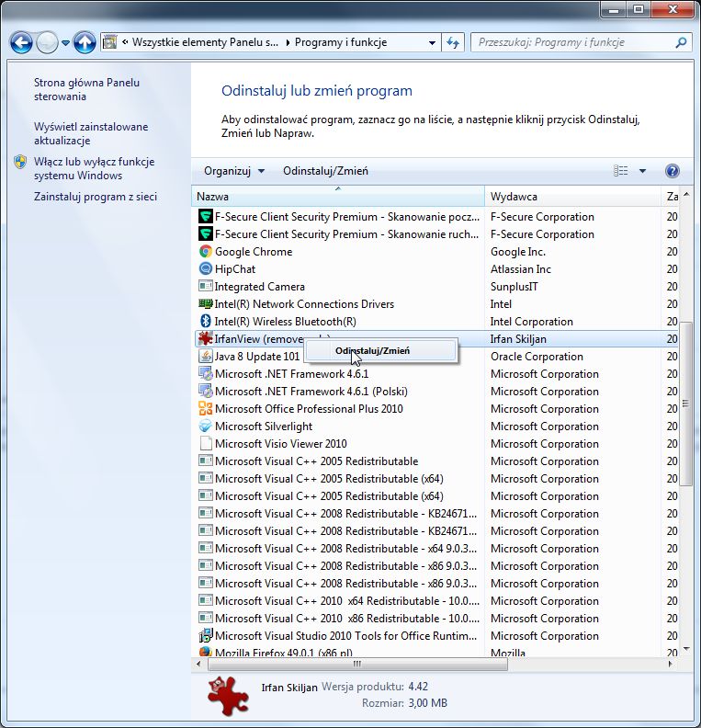The width and height of the screenshot is (701, 728).
Task: Click the IrfanView red icon in list
Action: [206, 338]
